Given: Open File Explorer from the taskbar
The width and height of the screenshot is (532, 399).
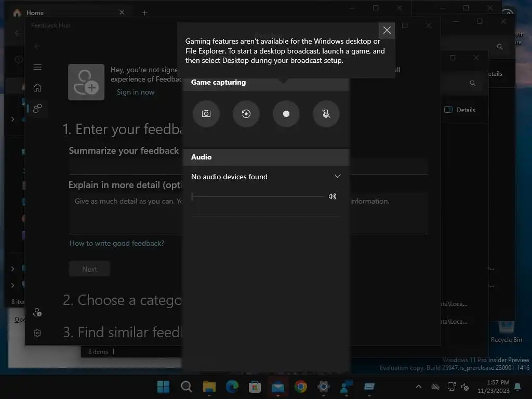Looking at the screenshot, I should coord(209,387).
